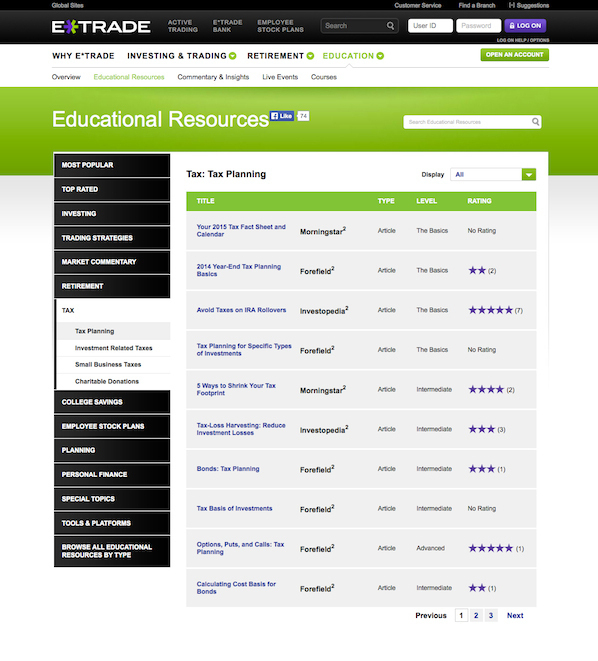Screen dimensions: 598x661
Task: Sort by Level column header
Action: [x=426, y=201]
